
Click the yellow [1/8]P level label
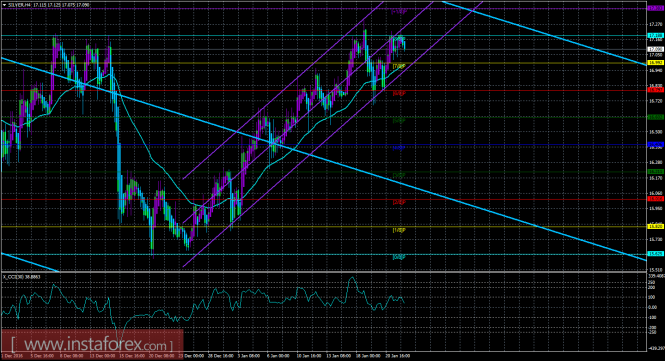click(399, 230)
